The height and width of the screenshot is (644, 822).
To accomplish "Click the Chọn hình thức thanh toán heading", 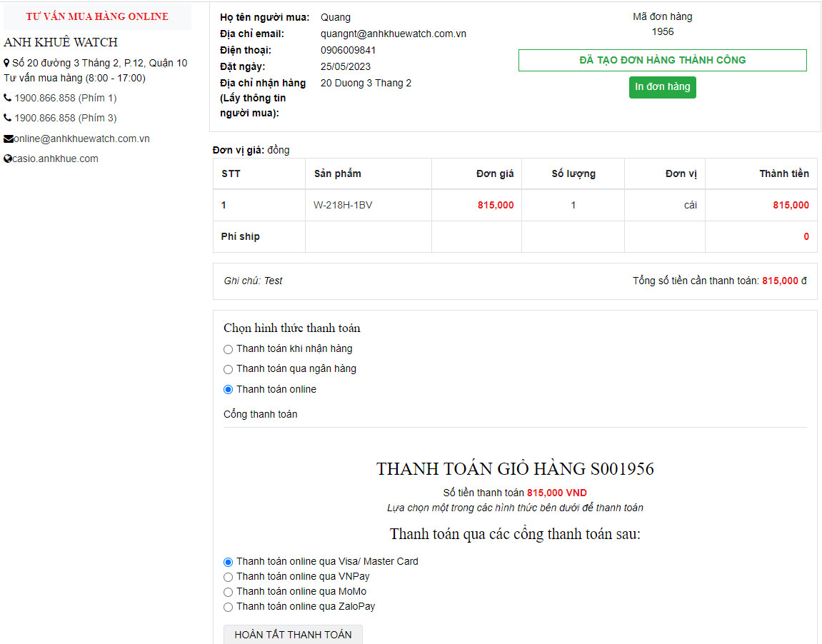I will pos(292,328).
